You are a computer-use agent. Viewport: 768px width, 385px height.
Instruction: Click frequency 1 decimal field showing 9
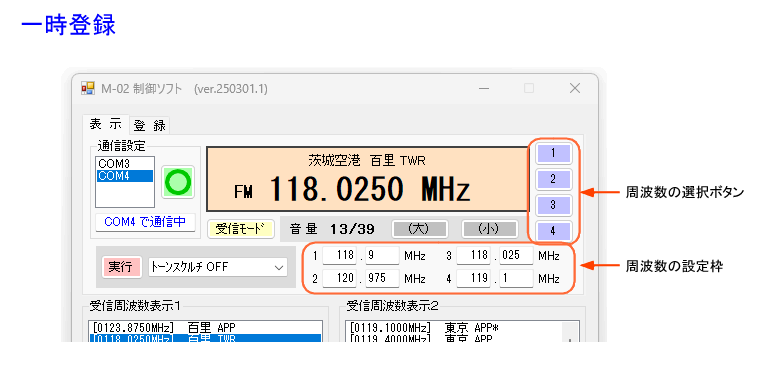click(x=382, y=255)
